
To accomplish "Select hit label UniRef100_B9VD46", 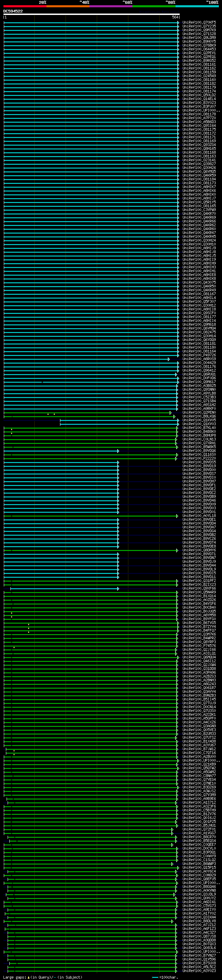I will coord(199,500).
